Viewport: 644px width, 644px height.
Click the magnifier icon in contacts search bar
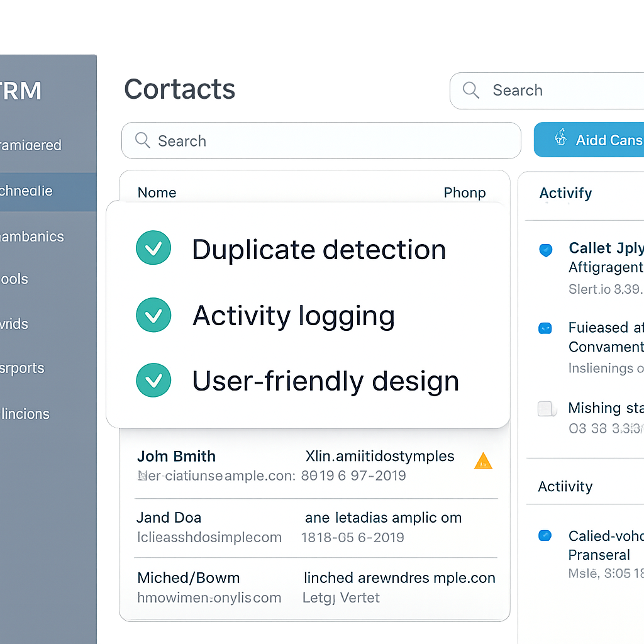tap(143, 140)
